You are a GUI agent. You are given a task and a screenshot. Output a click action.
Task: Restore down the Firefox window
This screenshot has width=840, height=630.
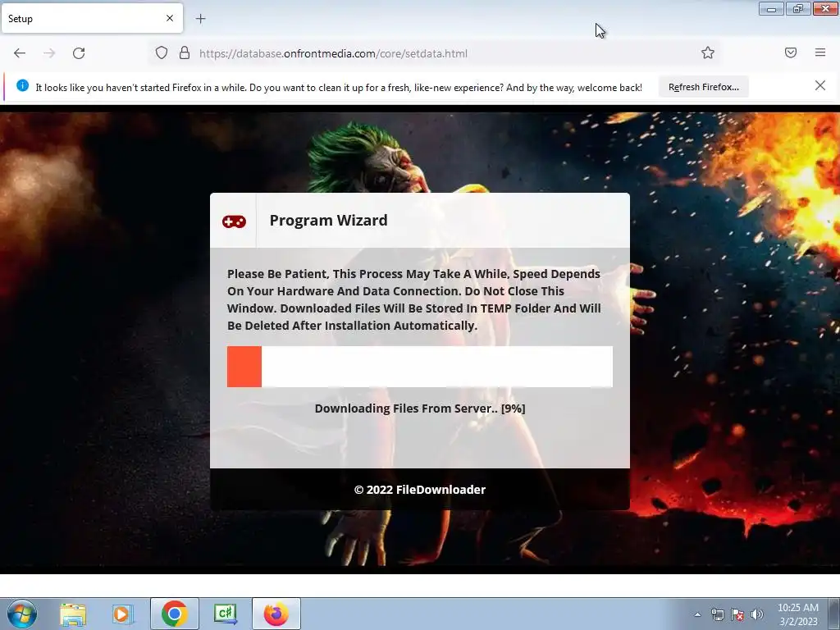[x=798, y=8]
